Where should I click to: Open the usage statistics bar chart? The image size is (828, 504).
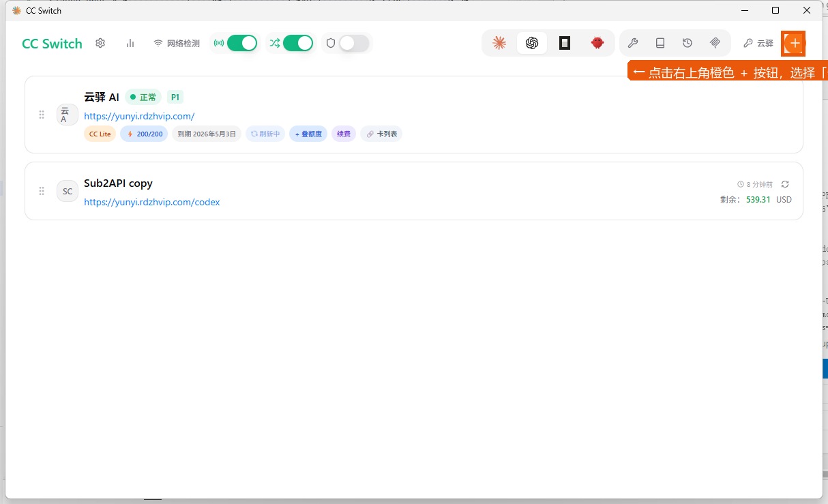130,43
